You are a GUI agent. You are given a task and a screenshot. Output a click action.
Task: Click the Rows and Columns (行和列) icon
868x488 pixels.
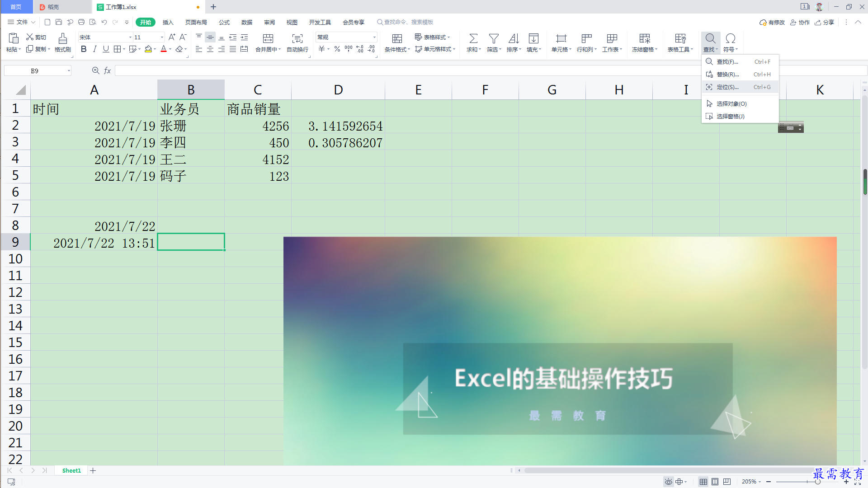click(x=586, y=38)
